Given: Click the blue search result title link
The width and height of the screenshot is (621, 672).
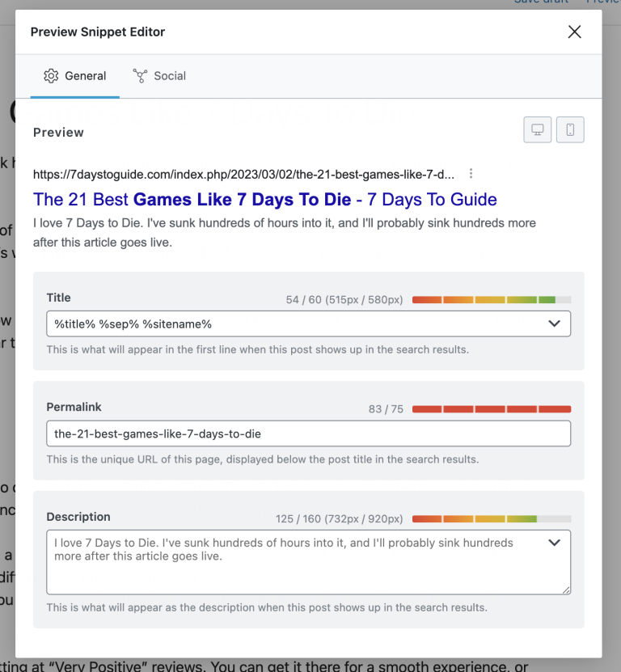Looking at the screenshot, I should coord(264,199).
